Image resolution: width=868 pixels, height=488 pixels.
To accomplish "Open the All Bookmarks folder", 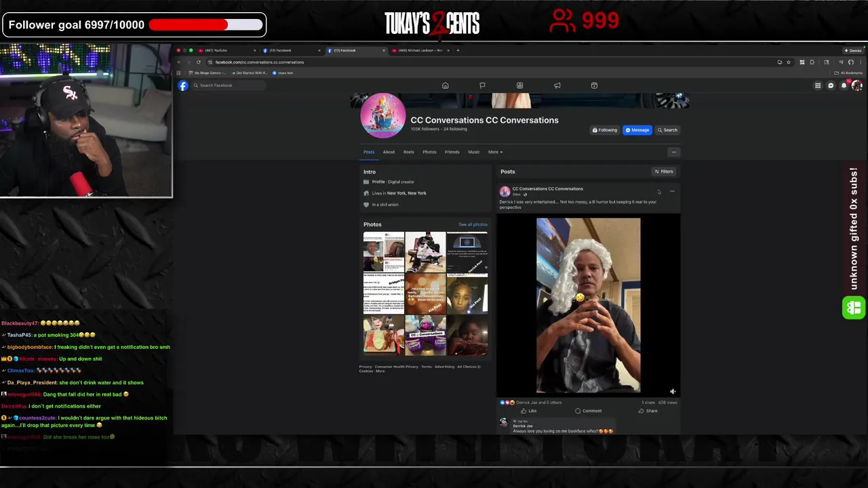I will tap(849, 73).
